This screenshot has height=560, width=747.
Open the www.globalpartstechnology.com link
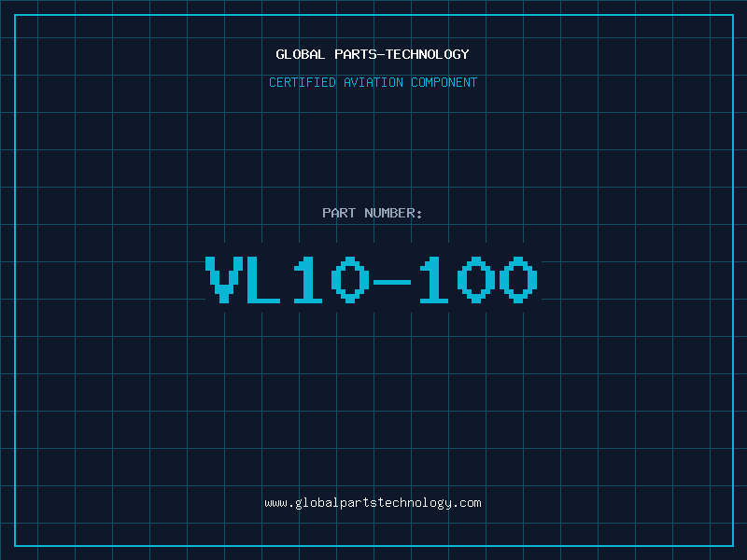coord(373,503)
